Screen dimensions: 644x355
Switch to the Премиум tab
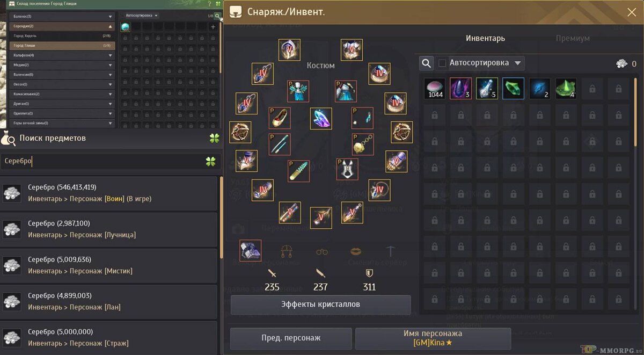point(573,38)
